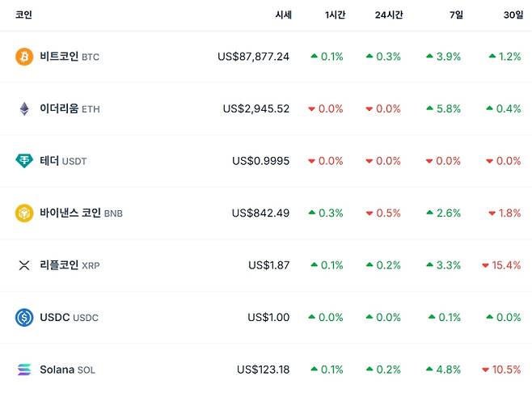Open the 이더리움 ETH coin link
Screen dimensions: 532x393
(x=69, y=108)
